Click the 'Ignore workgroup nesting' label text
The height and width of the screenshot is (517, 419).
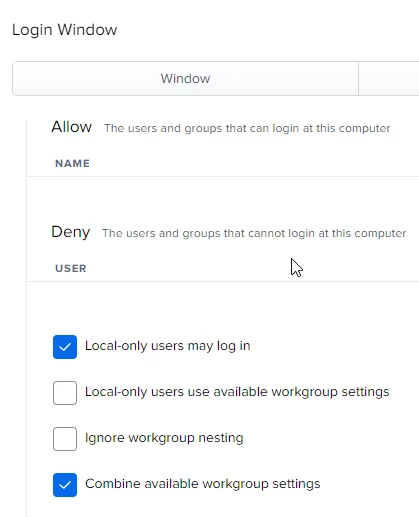click(164, 438)
